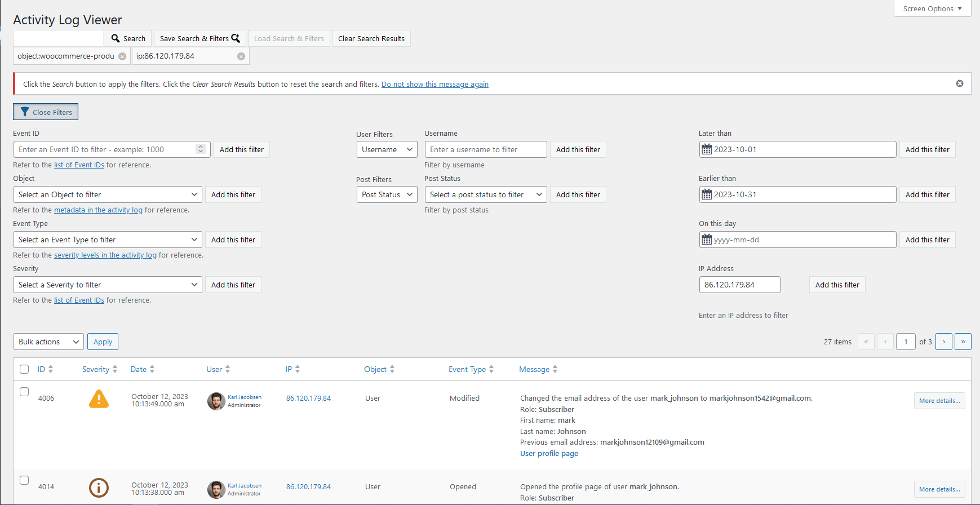Click warning severity icon for event 4006

point(99,399)
